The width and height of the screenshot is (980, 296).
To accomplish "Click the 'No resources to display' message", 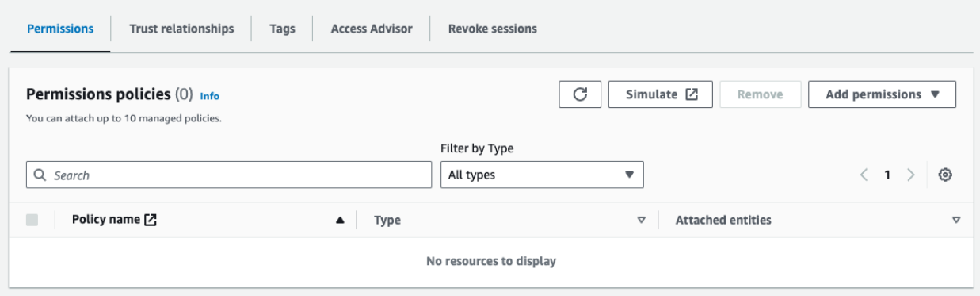I will [491, 261].
